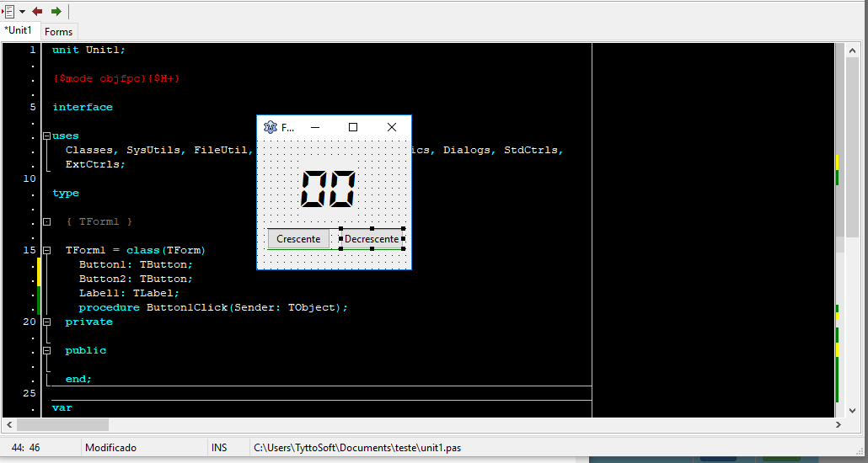This screenshot has width=868, height=463.
Task: Collapse the TForm1 class fold marker
Action: [46, 251]
